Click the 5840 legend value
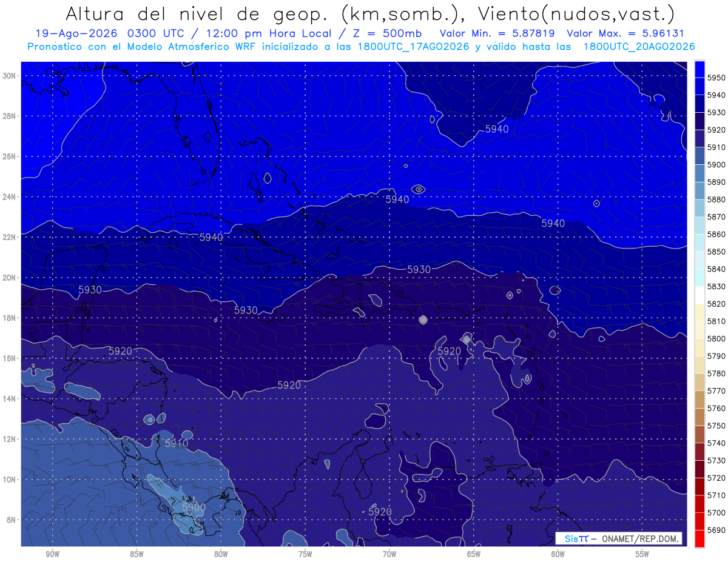This screenshot has height=562, width=728. [716, 269]
